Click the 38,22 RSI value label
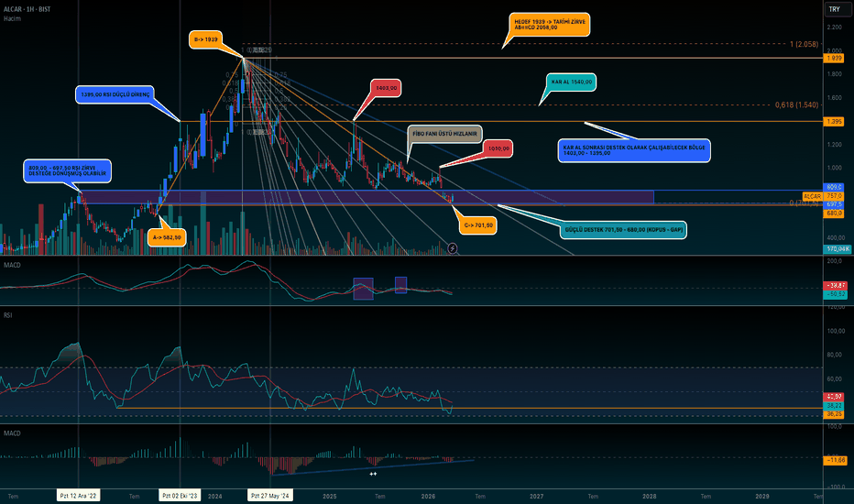 click(834, 405)
